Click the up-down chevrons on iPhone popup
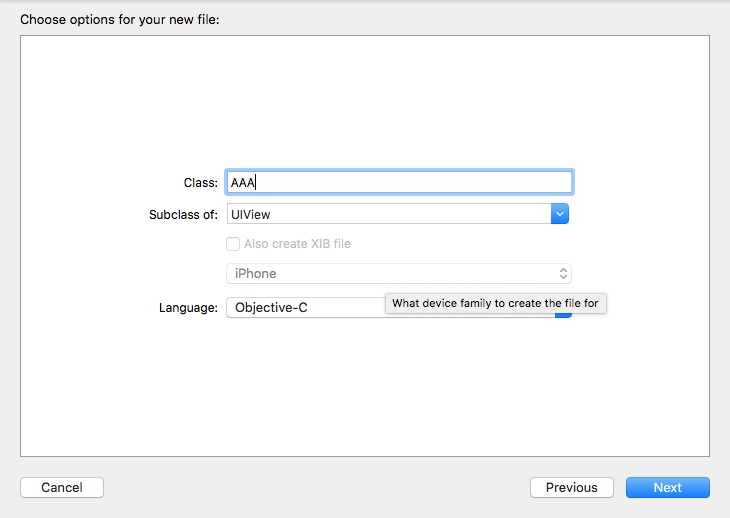Image resolution: width=730 pixels, height=518 pixels. 563,274
